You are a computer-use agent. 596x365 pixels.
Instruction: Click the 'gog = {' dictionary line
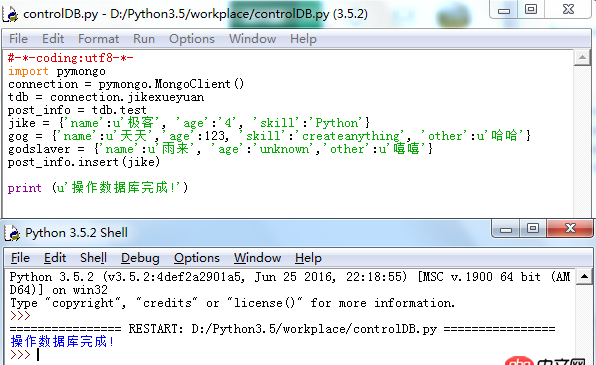pyautogui.click(x=269, y=136)
